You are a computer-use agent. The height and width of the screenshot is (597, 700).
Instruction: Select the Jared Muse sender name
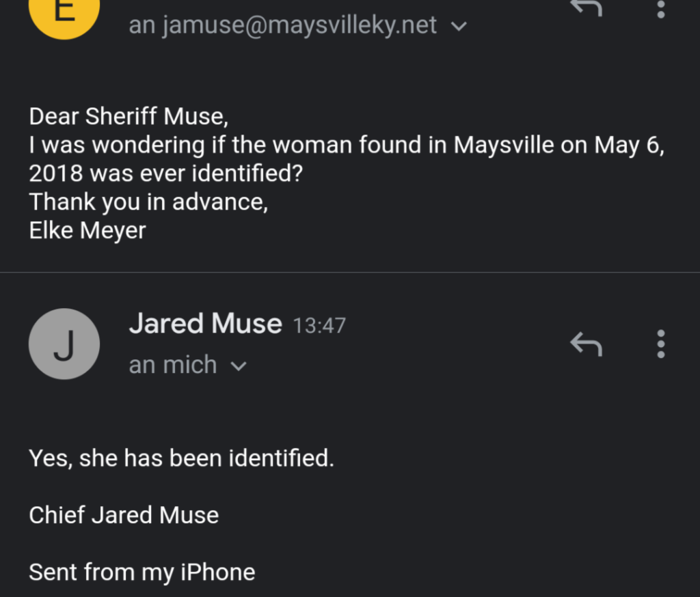tap(205, 324)
